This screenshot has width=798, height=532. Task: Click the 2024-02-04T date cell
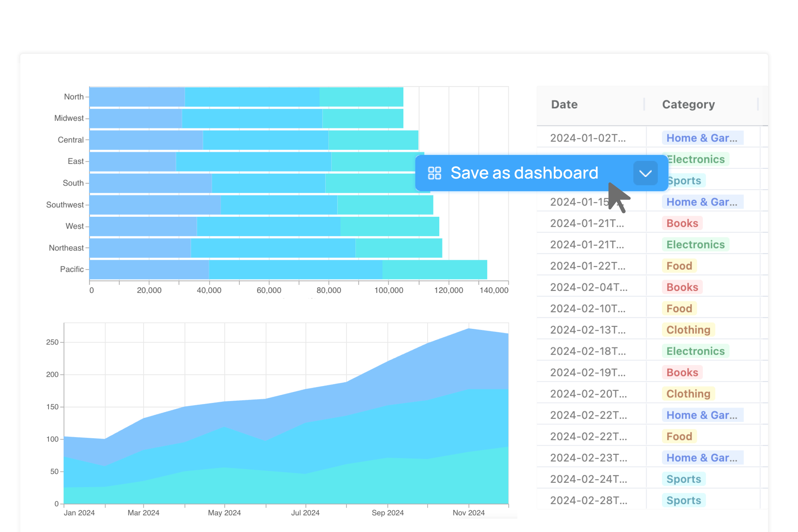coord(588,287)
